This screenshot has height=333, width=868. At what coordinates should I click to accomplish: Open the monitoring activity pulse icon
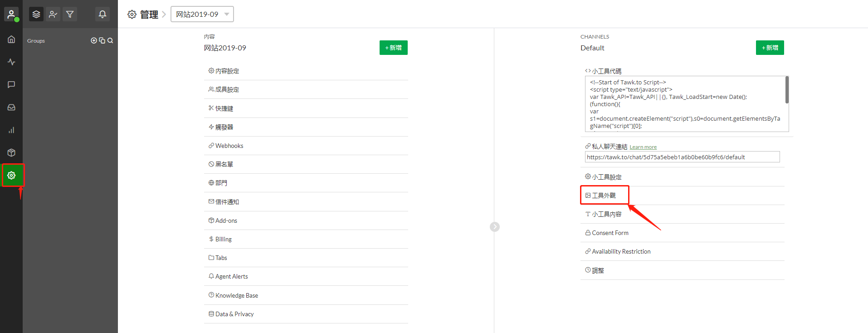[x=11, y=62]
